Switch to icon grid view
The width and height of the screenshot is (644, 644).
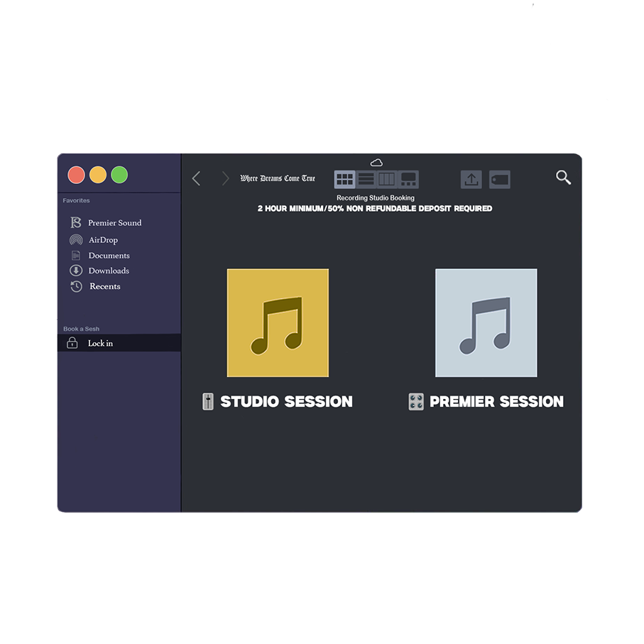coord(344,179)
